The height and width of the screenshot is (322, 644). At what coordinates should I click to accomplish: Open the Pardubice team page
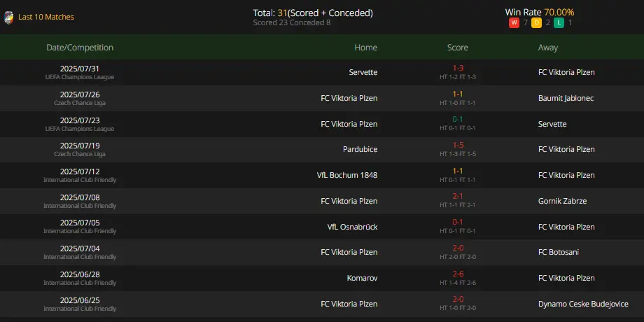tap(360, 150)
